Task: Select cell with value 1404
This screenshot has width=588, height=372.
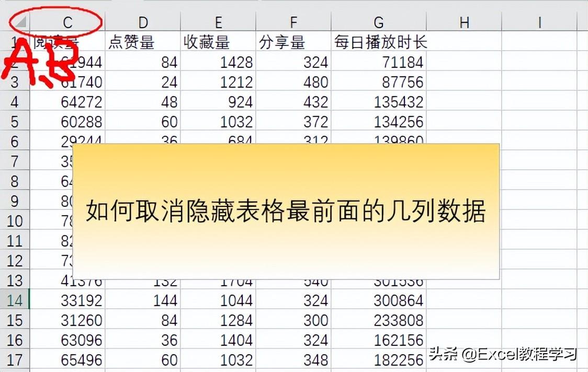Action: pos(218,340)
